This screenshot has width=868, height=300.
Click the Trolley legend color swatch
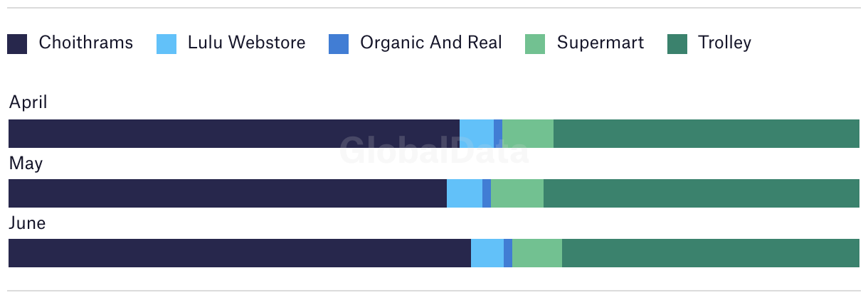pos(677,44)
